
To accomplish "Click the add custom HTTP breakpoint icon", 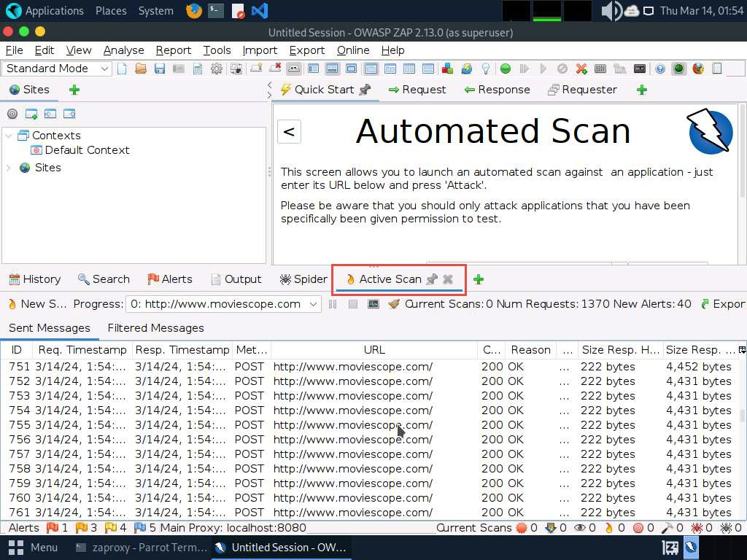I will tap(581, 69).
